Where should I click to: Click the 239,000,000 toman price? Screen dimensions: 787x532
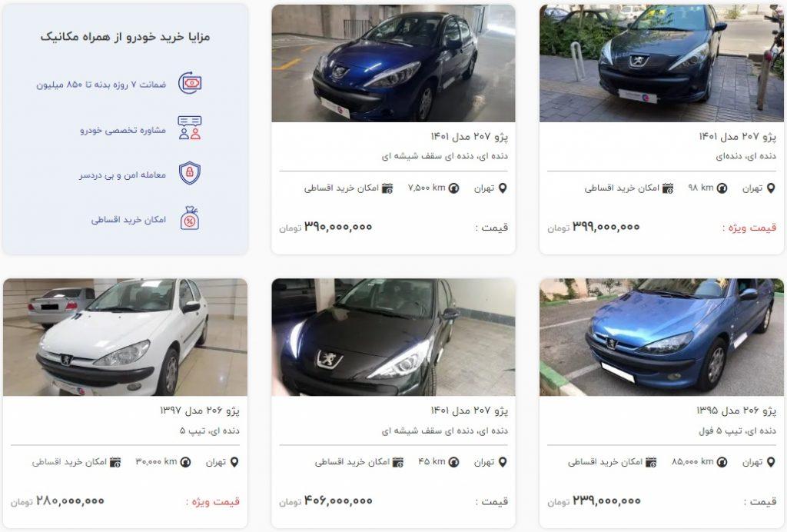594,501
